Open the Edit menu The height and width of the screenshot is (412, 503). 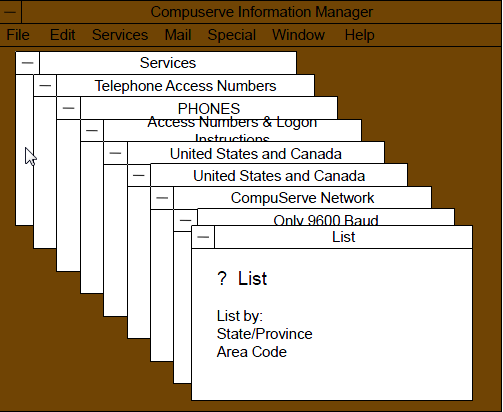pyautogui.click(x=62, y=35)
